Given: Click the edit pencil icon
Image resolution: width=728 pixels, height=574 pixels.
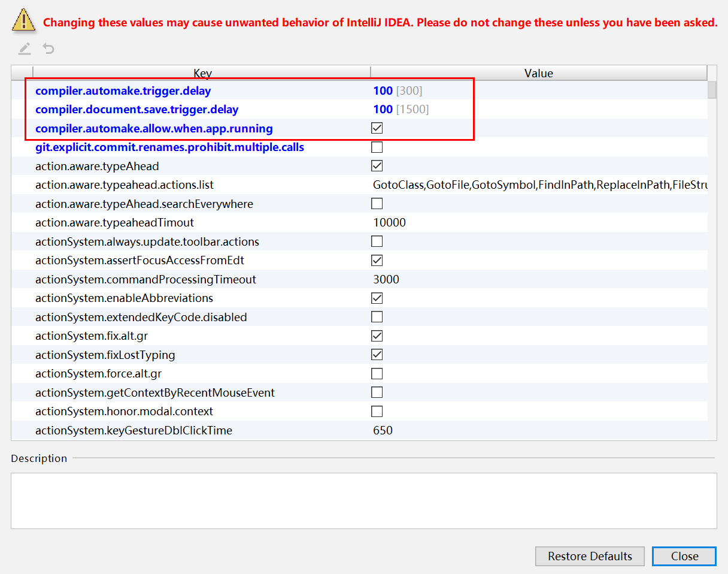Looking at the screenshot, I should 25,49.
